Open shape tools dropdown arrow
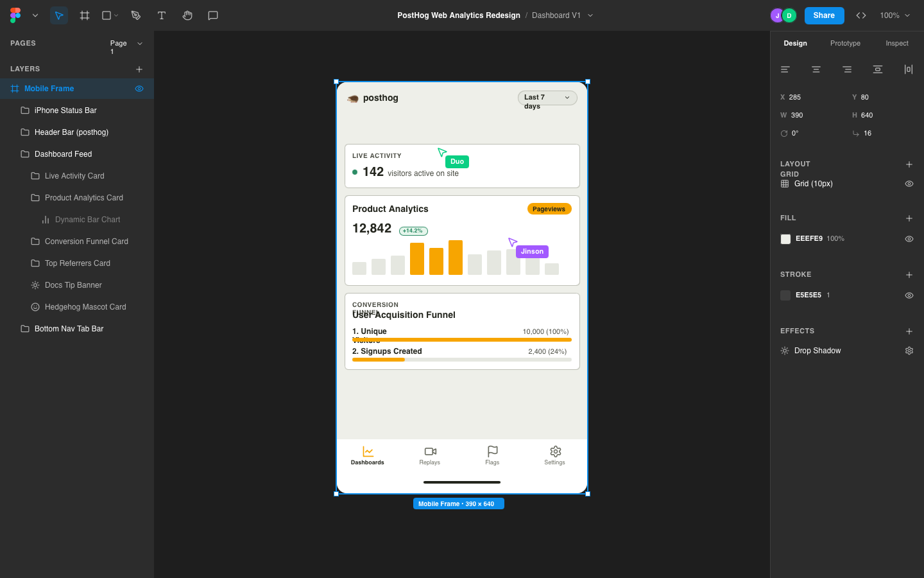 (116, 15)
